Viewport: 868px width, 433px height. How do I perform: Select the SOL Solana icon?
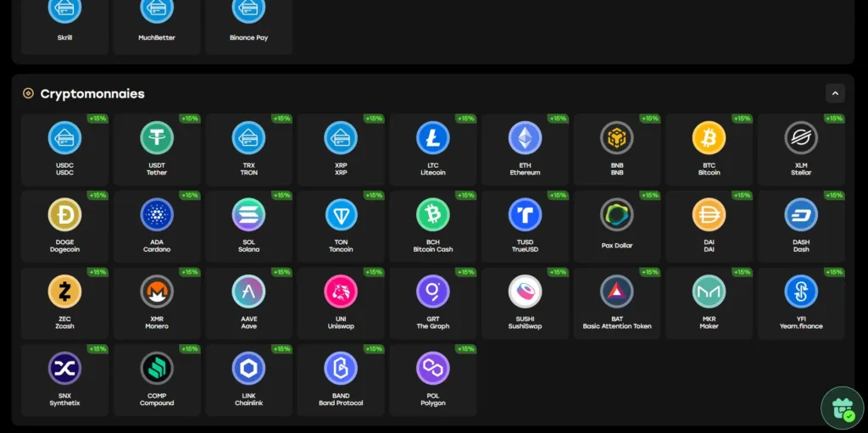pyautogui.click(x=248, y=214)
